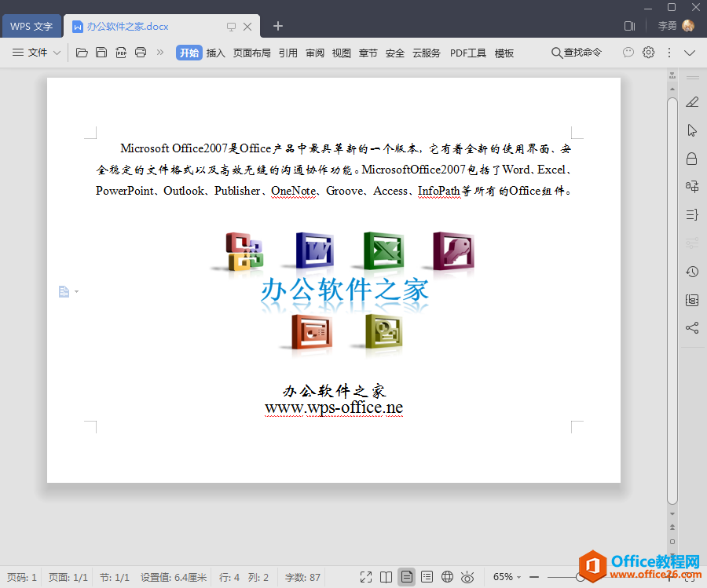Open the settings gear icon
Image resolution: width=707 pixels, height=588 pixels.
tap(648, 53)
